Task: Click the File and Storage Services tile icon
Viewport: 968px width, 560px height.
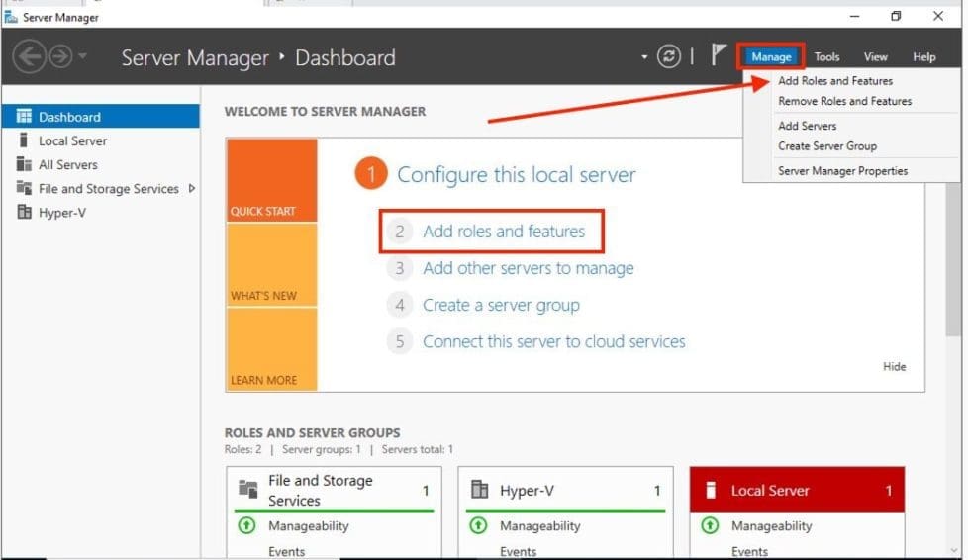Action: 248,490
